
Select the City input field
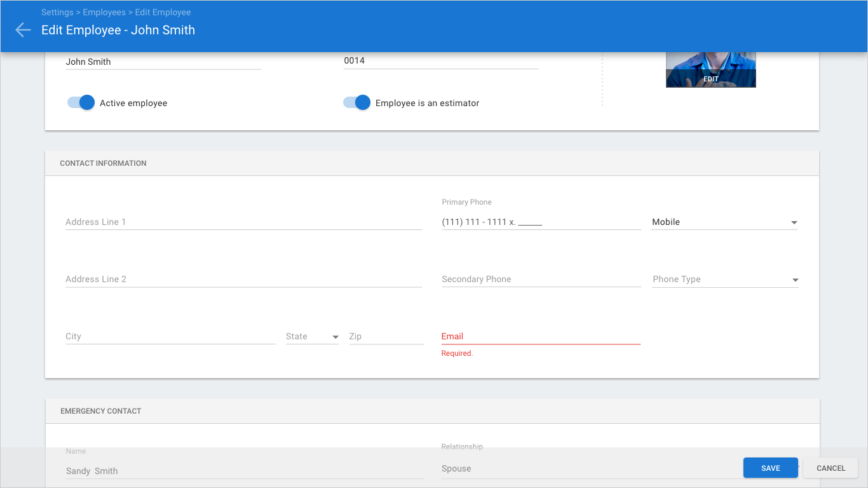170,337
